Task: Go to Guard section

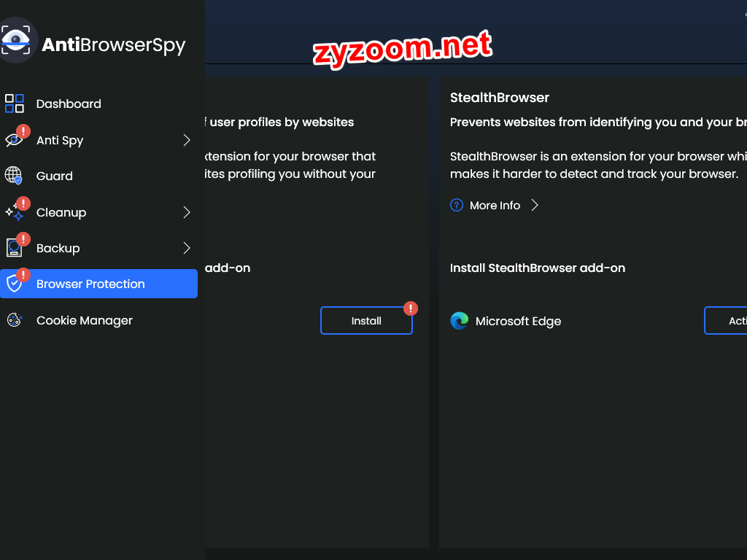Action: point(98,176)
